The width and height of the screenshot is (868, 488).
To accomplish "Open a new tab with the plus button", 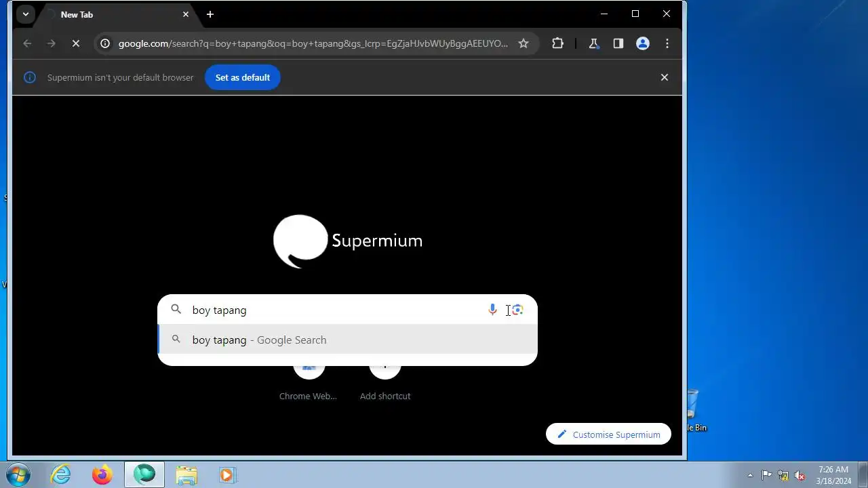I will pos(210,14).
